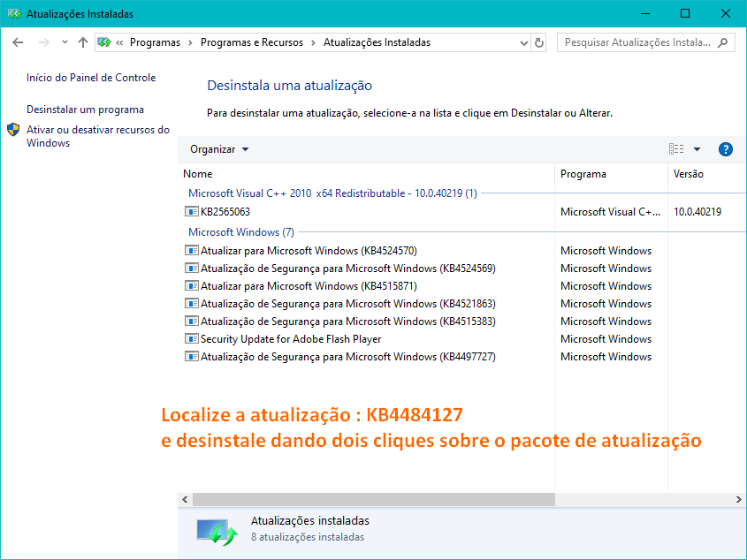Maximize the Atualizações Instaladas window
This screenshot has width=747, height=560.
tap(685, 14)
